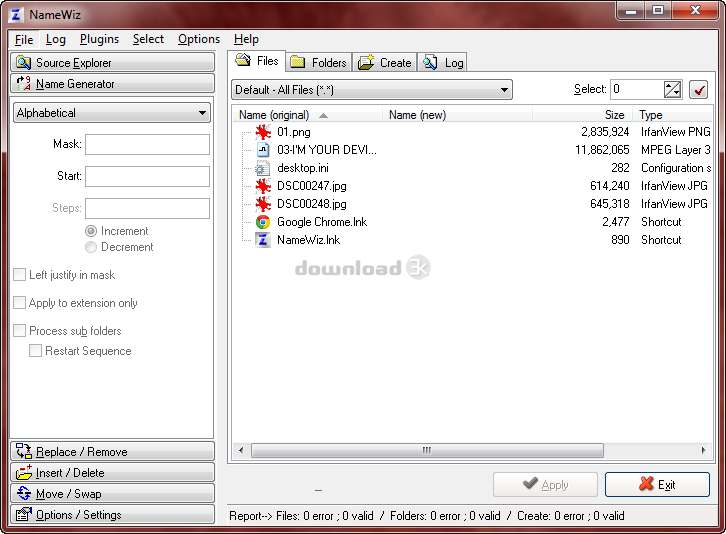Viewport: 726px width, 534px height.
Task: Click the DSC00248.jpg file icon
Action: click(x=263, y=204)
